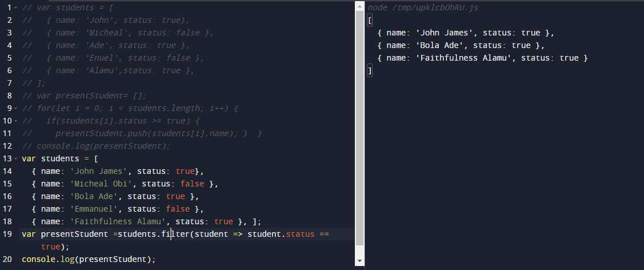The height and width of the screenshot is (270, 644).
Task: Collapse the if-block fold arrow at line 10
Action: click(x=15, y=121)
